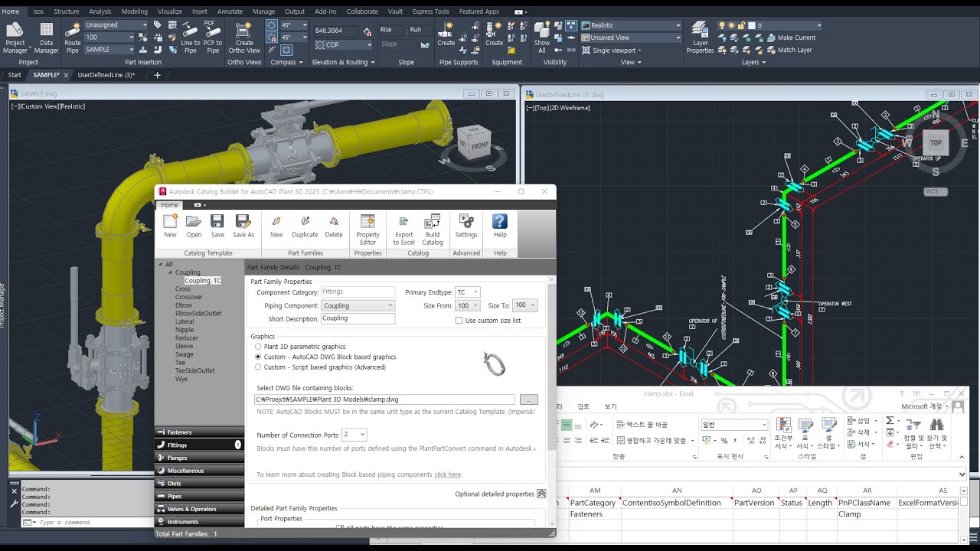Open Catalog Builder Settings
The width and height of the screenshot is (980, 551).
coord(466,227)
